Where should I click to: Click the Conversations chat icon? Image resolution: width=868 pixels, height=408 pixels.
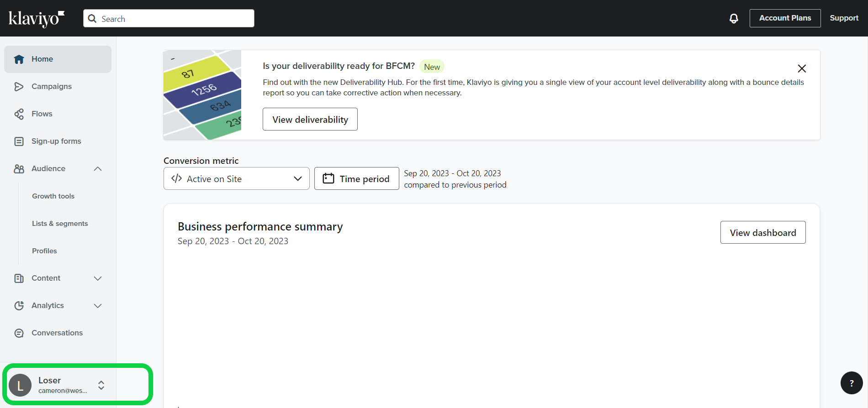pyautogui.click(x=19, y=333)
